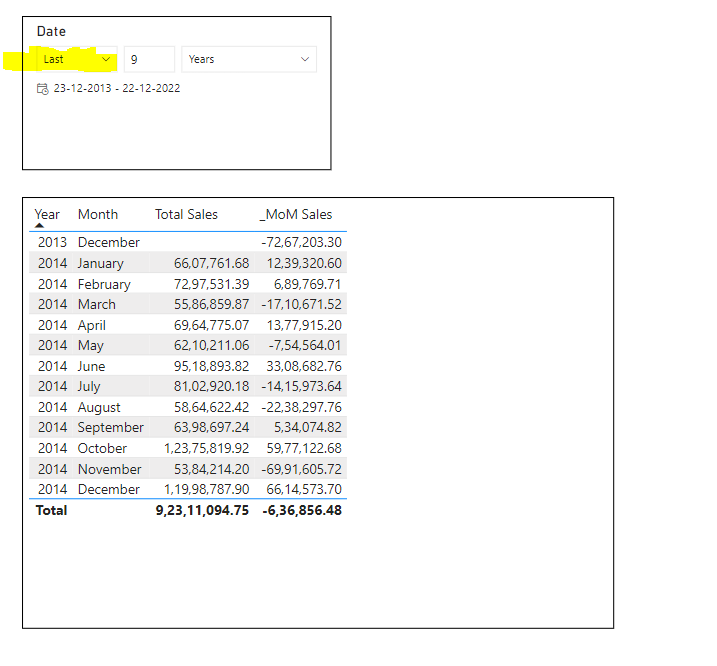Screen dimensions: 717x666
Task: Select the -72,67,203.30 MoM value
Action: [301, 242]
